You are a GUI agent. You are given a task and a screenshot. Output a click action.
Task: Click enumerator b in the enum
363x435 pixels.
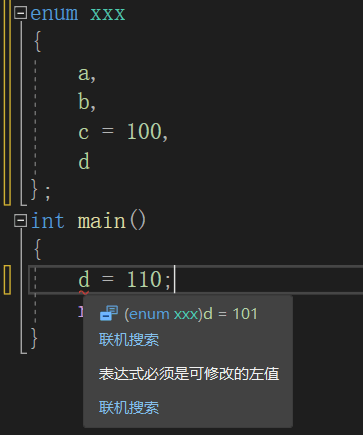click(84, 101)
